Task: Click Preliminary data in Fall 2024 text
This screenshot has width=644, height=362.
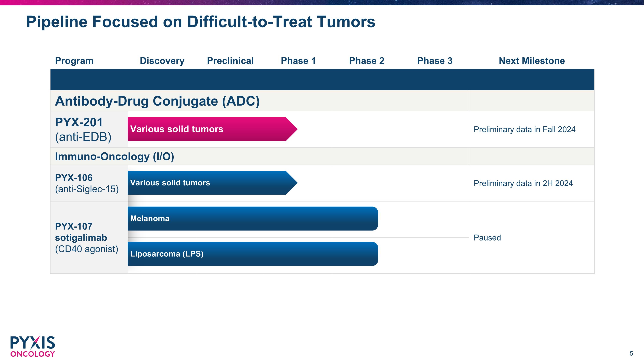Action: coord(524,129)
